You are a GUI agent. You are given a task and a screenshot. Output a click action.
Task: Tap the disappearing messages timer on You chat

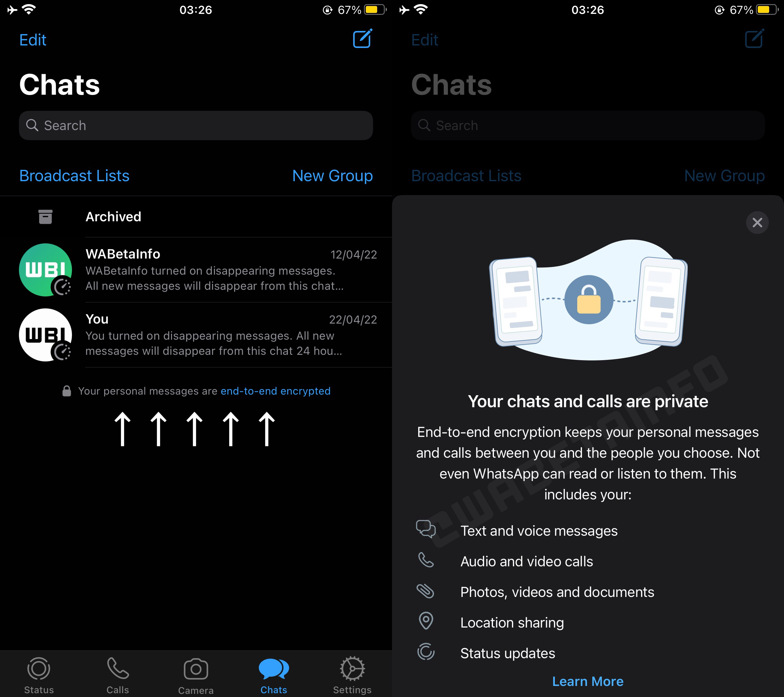click(x=64, y=350)
